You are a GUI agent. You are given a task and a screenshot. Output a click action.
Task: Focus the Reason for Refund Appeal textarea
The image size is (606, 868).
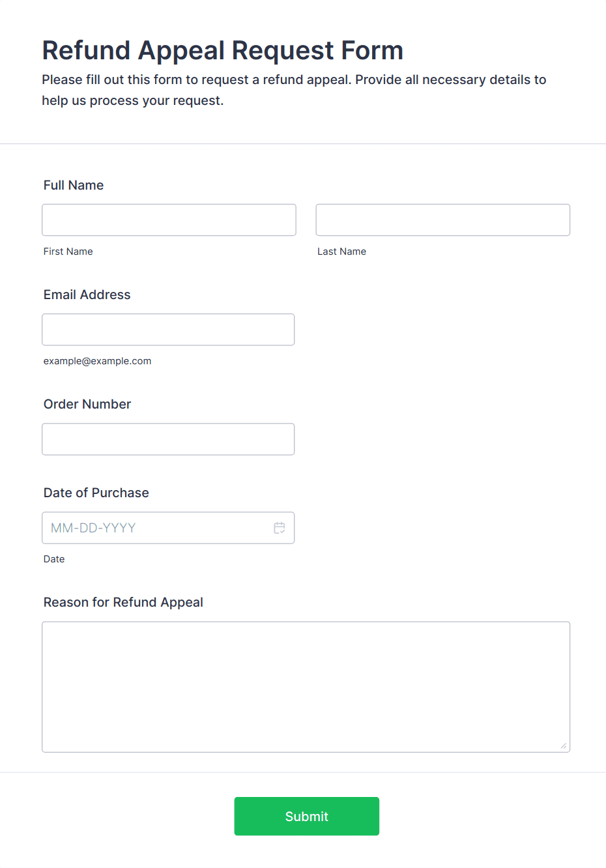(x=306, y=687)
